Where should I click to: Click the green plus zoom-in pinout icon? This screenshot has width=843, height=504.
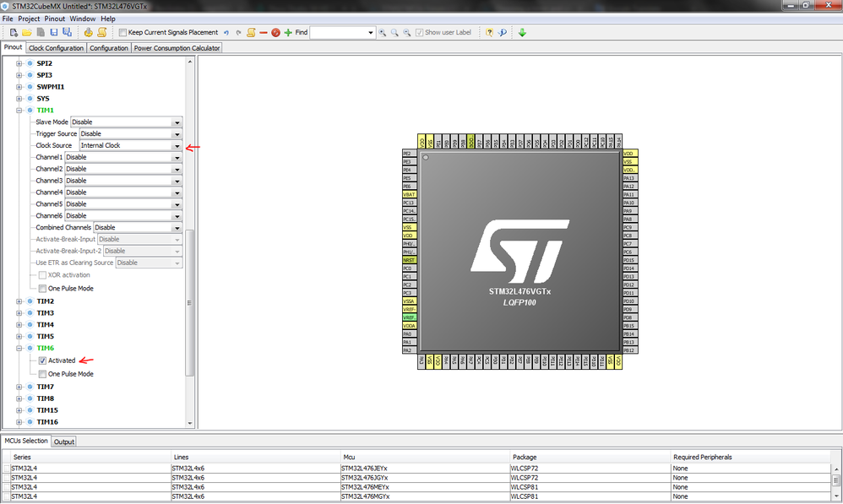[288, 33]
